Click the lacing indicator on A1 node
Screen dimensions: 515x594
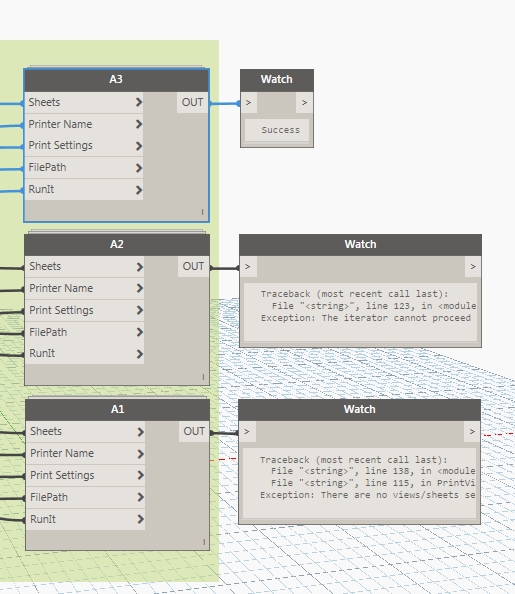coord(204,542)
